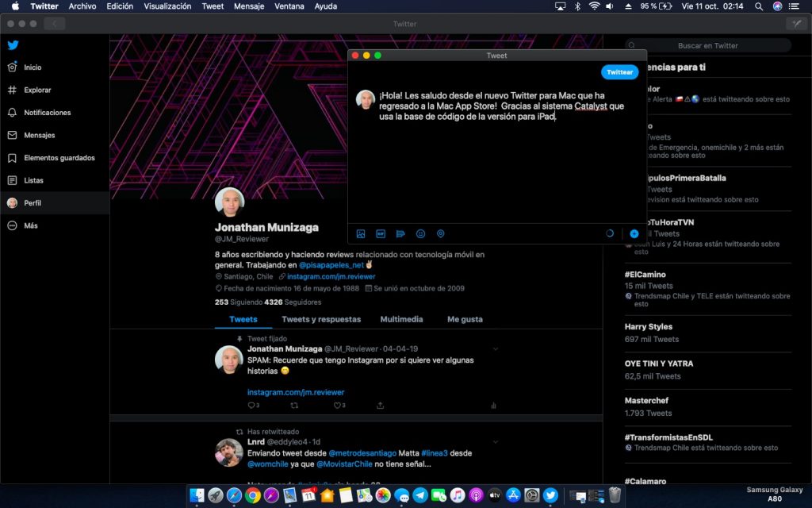Open the instagram.com/jm.reviewer bio link
Screen dimensions: 812x508
click(x=331, y=277)
